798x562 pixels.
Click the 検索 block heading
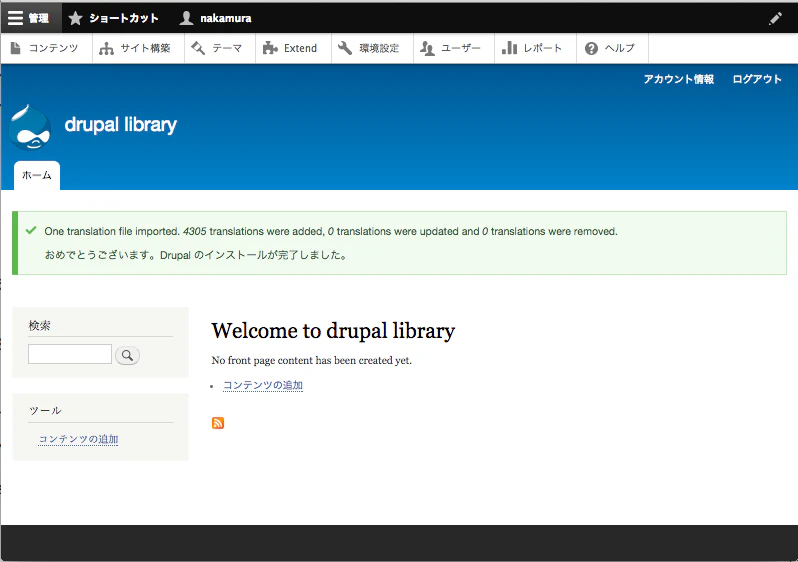click(39, 326)
